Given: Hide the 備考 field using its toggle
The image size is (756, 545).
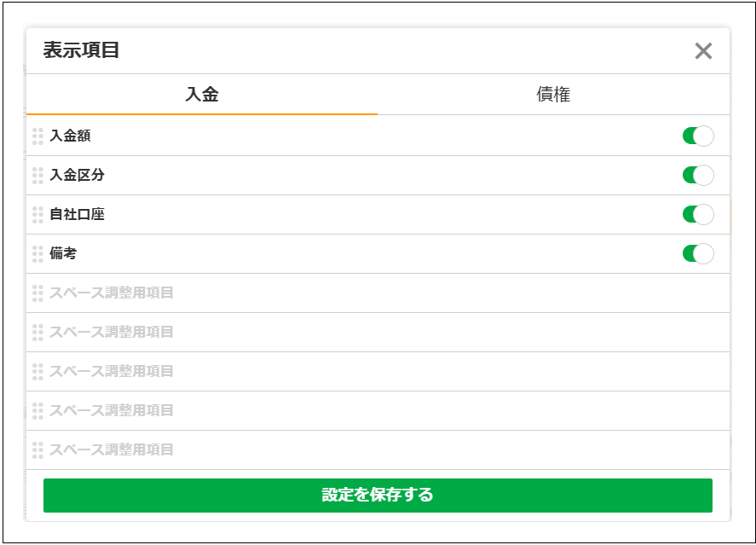Looking at the screenshot, I should point(697,254).
